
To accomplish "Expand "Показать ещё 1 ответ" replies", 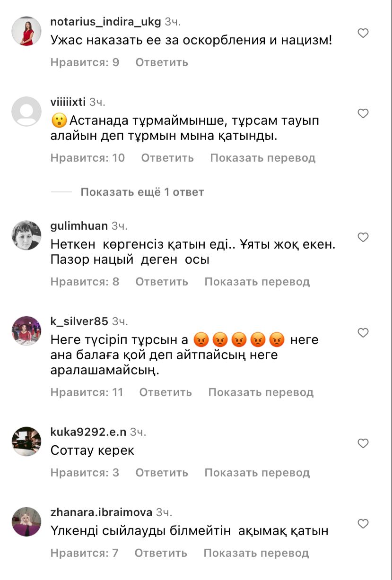I will tap(142, 192).
